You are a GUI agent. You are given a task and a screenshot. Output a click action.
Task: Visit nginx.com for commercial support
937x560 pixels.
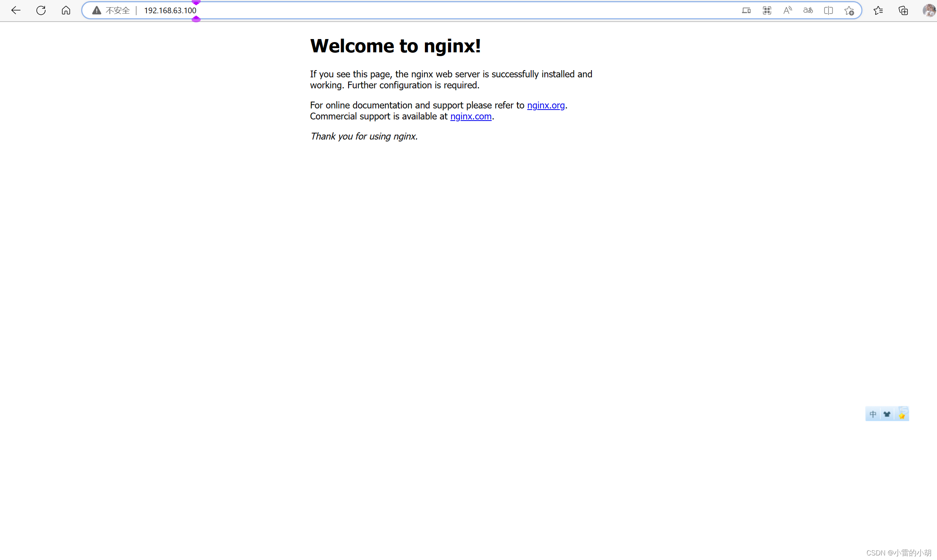coord(471,116)
